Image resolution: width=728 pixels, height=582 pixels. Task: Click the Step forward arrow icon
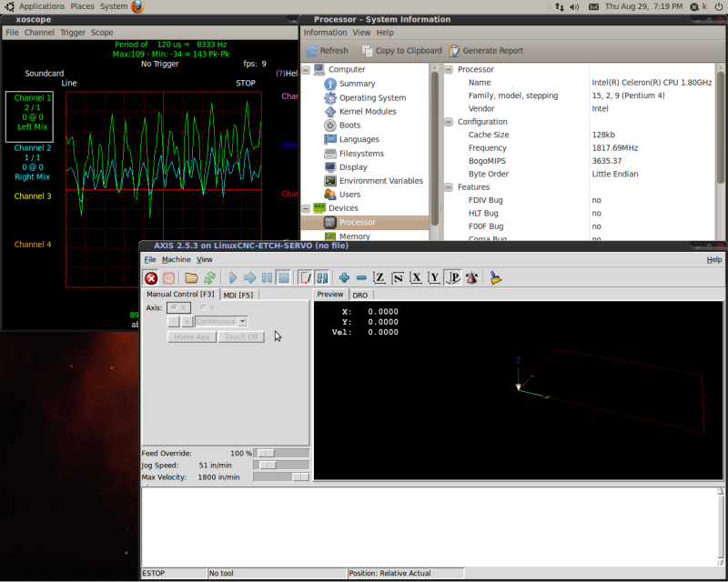[249, 278]
